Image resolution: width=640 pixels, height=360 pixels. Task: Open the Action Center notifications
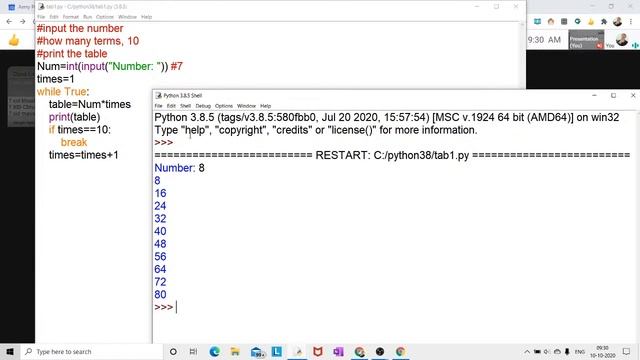point(627,351)
